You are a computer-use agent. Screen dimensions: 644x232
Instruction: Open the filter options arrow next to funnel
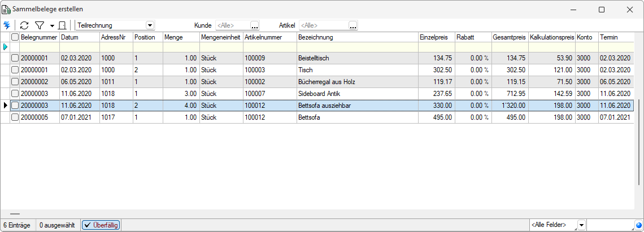coord(52,26)
